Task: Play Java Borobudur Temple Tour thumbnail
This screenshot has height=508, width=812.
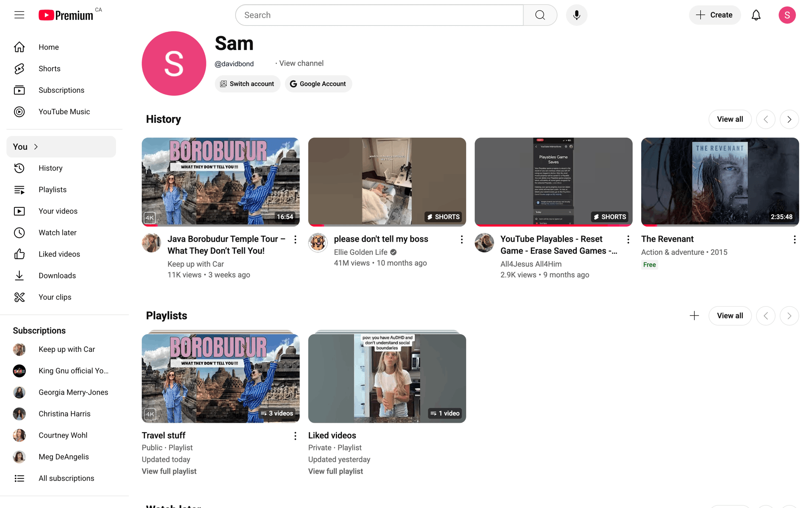Action: (221, 182)
